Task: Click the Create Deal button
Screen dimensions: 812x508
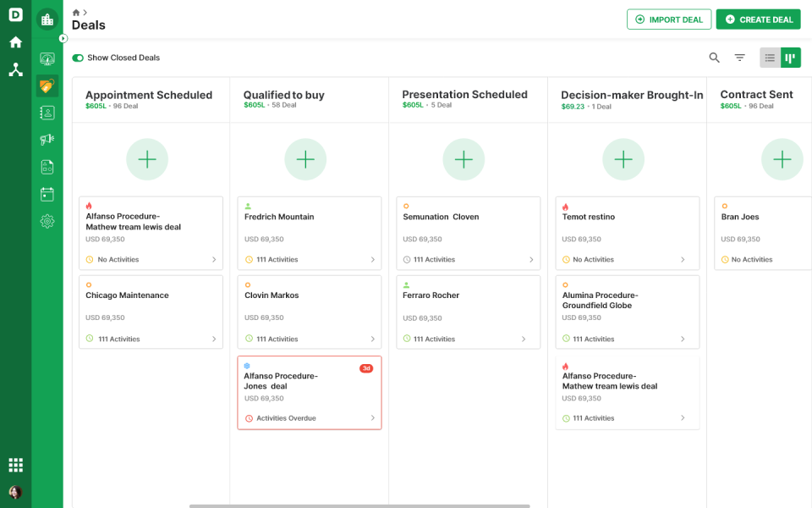Action: tap(758, 19)
